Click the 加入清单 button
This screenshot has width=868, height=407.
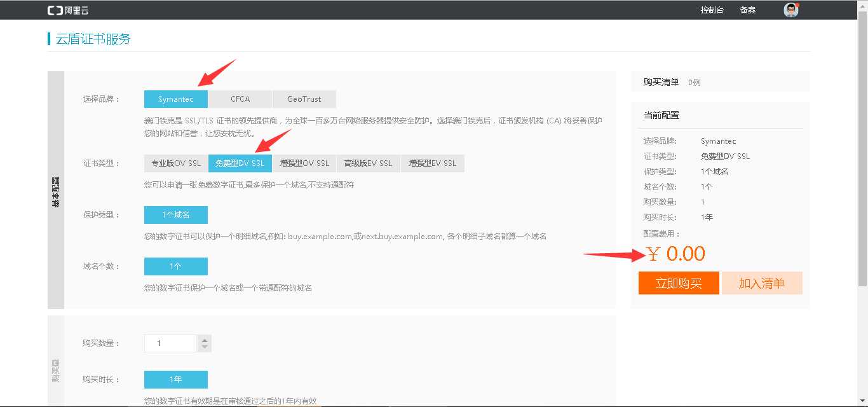[762, 284]
